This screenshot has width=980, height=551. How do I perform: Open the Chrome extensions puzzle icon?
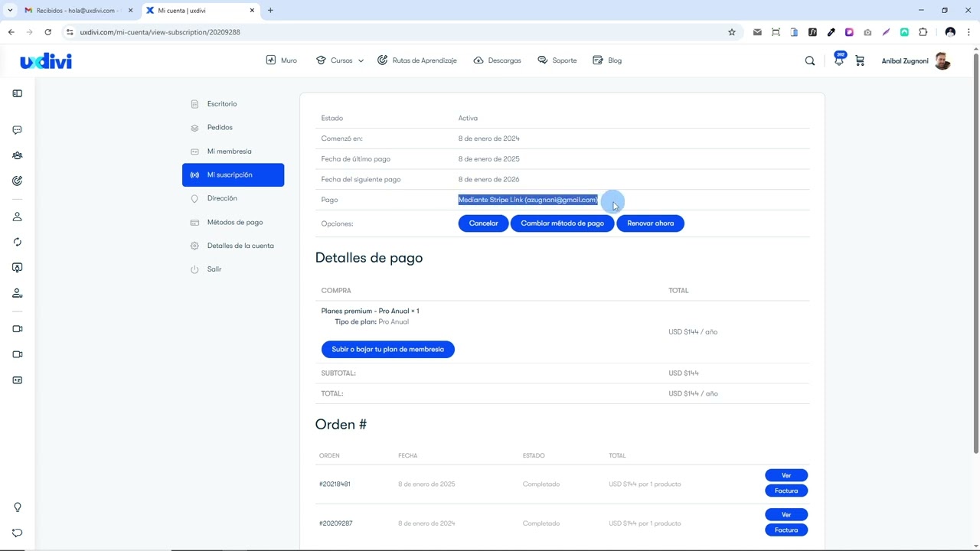point(923,32)
